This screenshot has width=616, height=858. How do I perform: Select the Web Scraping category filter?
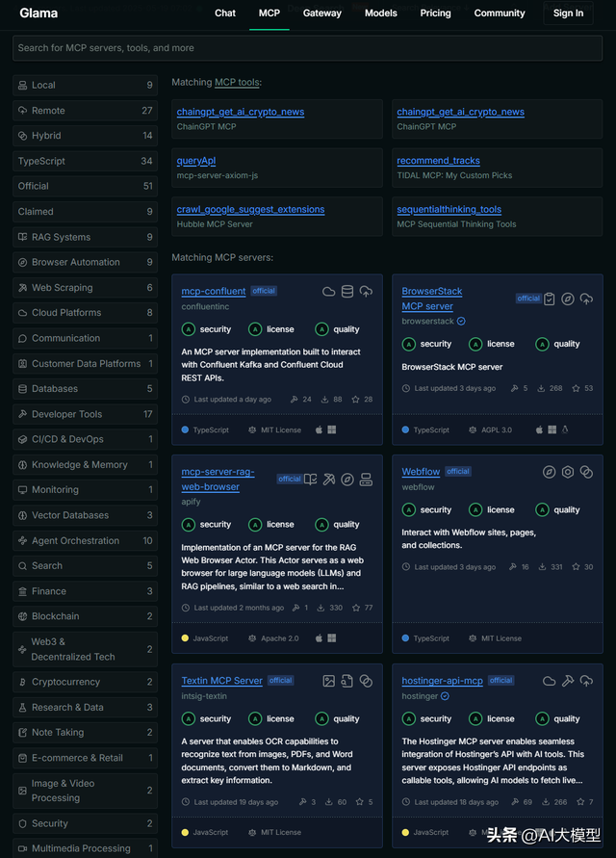point(85,288)
